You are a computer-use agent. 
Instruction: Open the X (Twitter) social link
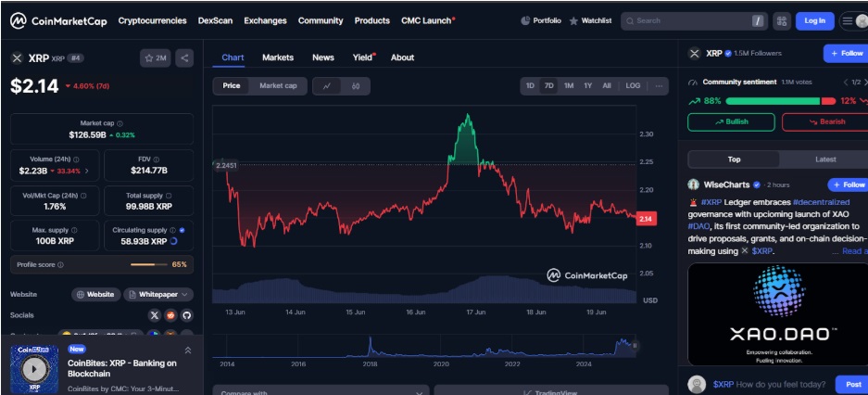pyautogui.click(x=154, y=315)
